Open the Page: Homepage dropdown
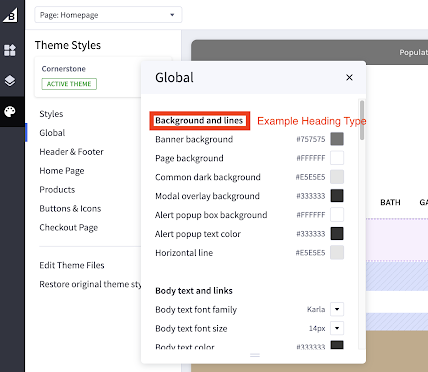Viewport: 428px width, 372px height. pyautogui.click(x=108, y=15)
